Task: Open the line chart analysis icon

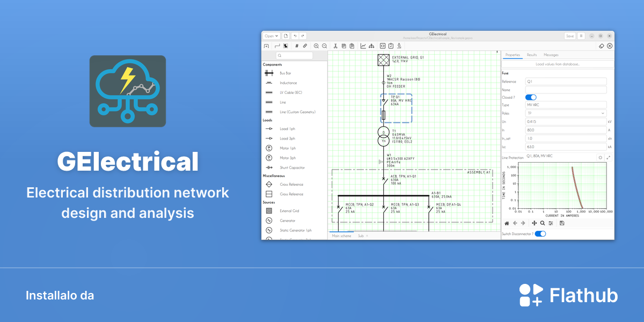Action: point(363,46)
